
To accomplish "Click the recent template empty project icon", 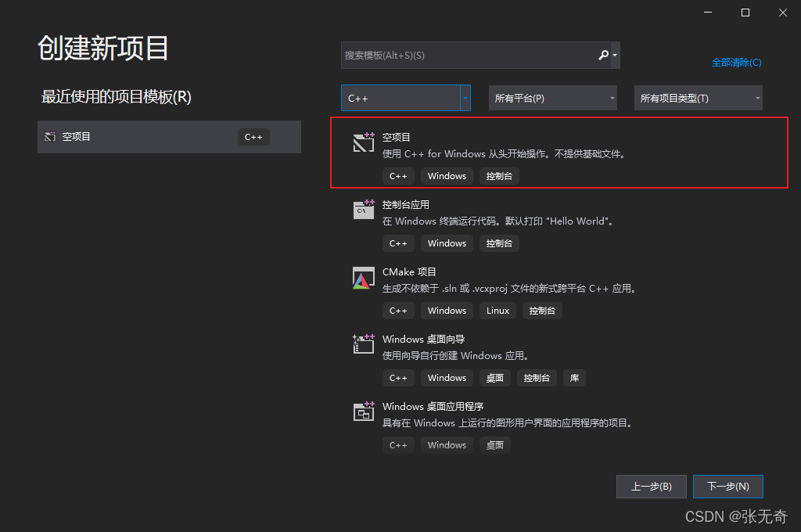I will tap(50, 136).
